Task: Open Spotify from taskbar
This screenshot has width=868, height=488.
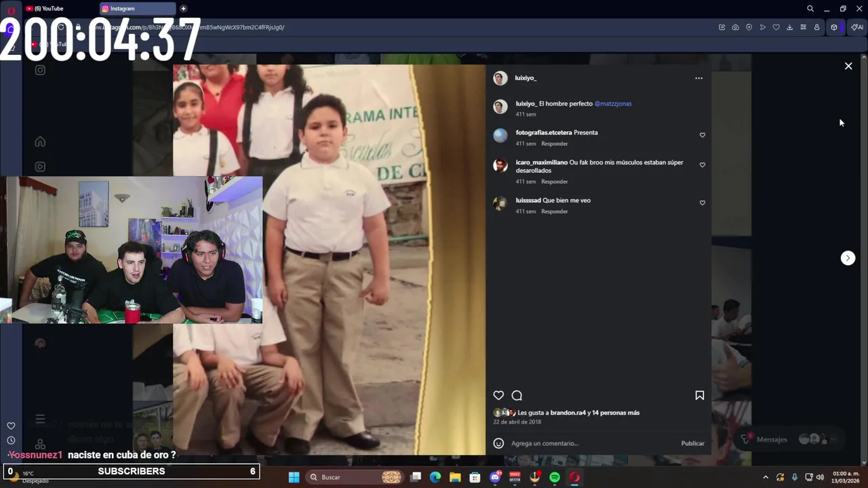Action: pyautogui.click(x=555, y=477)
